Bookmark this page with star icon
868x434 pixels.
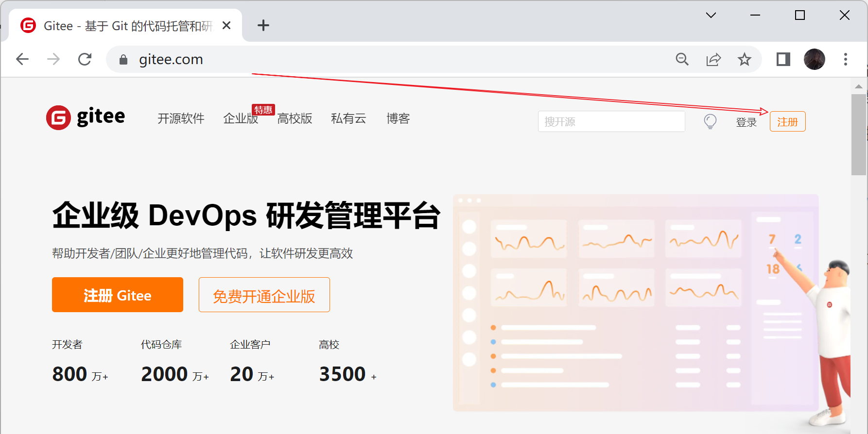pos(744,59)
